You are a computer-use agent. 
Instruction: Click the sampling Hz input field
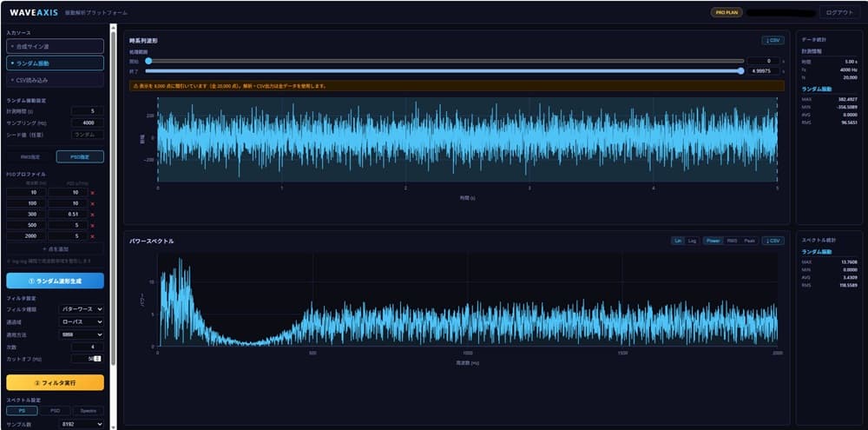click(x=88, y=122)
